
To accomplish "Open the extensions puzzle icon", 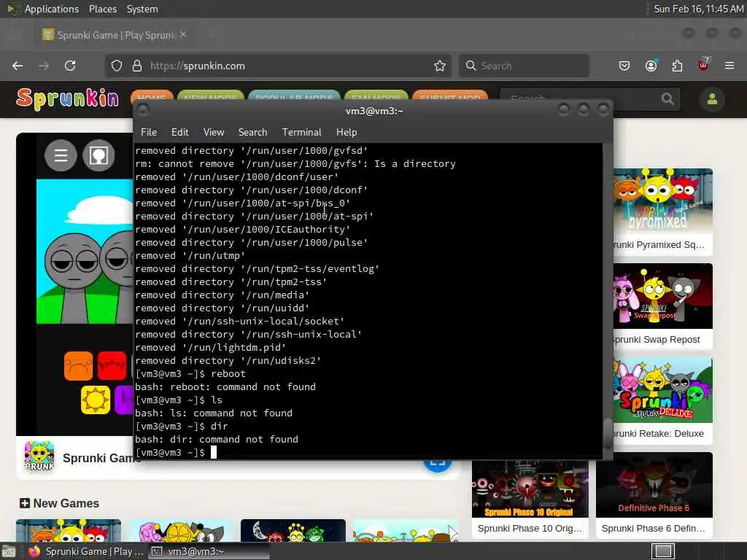I will [x=677, y=66].
